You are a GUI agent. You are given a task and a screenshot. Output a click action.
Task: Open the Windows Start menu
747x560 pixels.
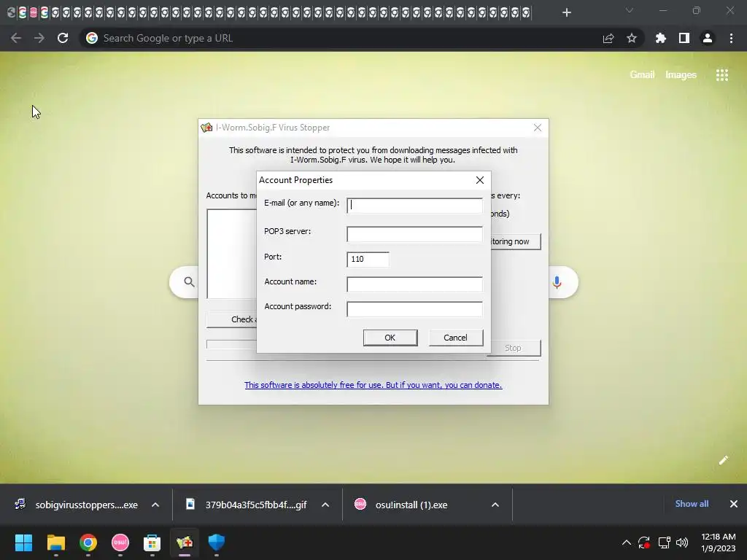[23, 542]
